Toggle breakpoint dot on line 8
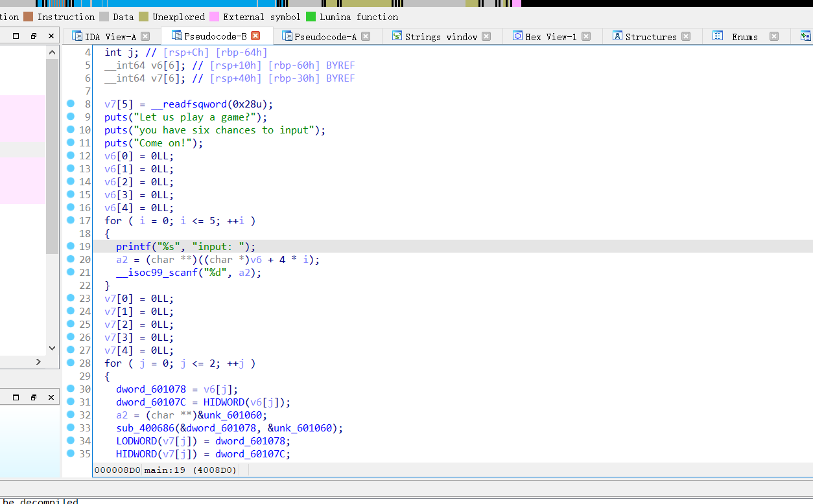Screen dimensions: 813x504 (x=71, y=104)
